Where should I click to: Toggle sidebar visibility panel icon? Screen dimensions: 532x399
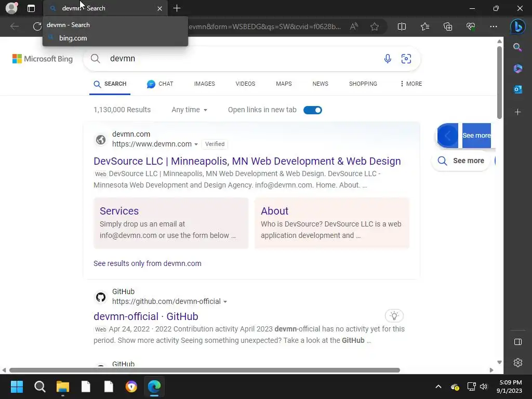click(x=518, y=342)
